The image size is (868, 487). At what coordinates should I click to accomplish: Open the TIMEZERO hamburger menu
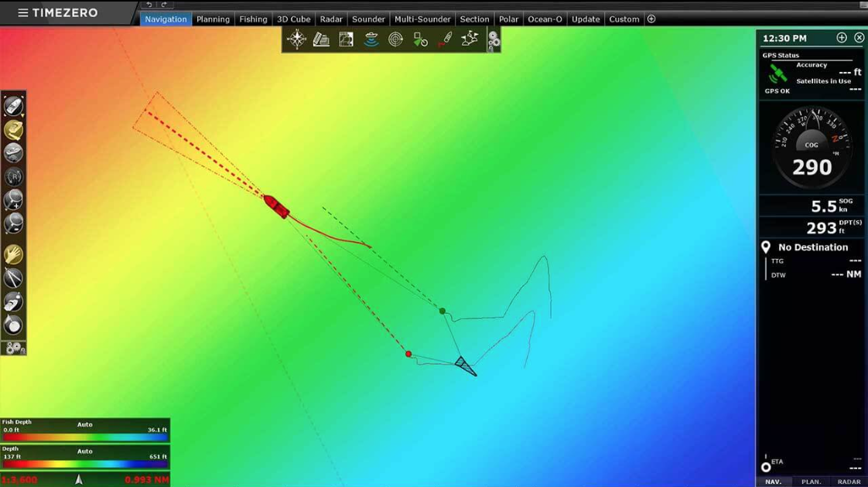[x=23, y=13]
